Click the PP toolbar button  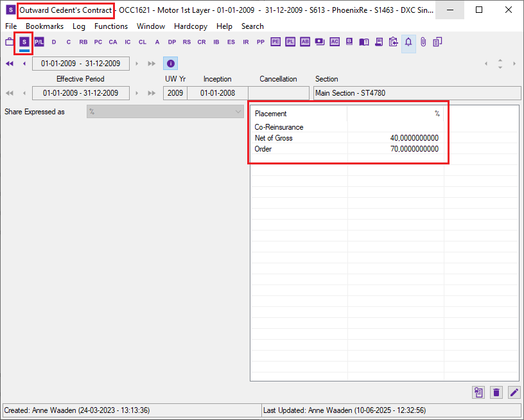(260, 42)
